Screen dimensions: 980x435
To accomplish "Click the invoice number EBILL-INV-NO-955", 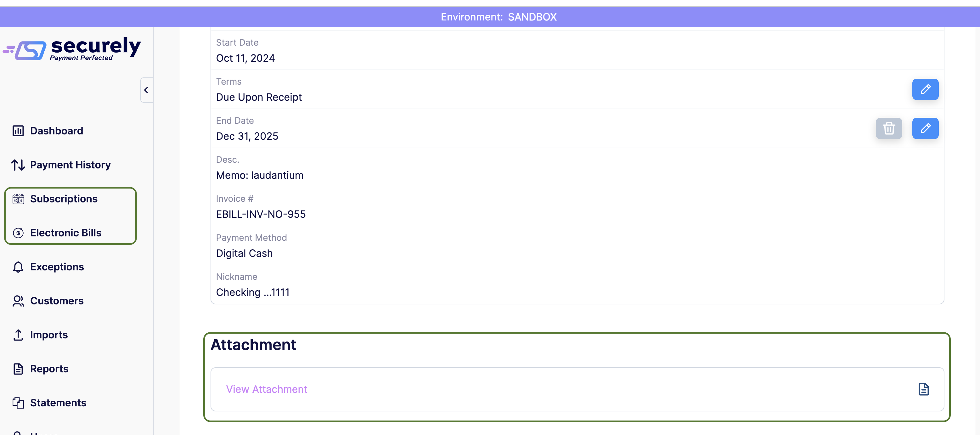I will tap(261, 214).
